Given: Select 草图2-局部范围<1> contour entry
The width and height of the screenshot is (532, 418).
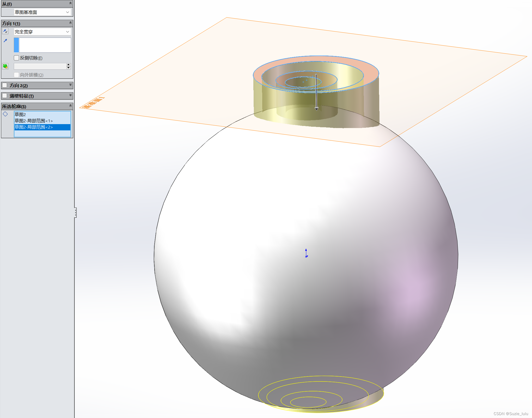Looking at the screenshot, I should click(34, 121).
